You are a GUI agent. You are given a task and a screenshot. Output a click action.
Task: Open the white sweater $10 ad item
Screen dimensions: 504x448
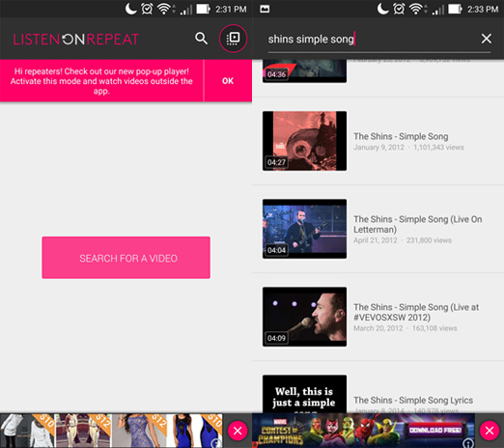tap(28, 431)
